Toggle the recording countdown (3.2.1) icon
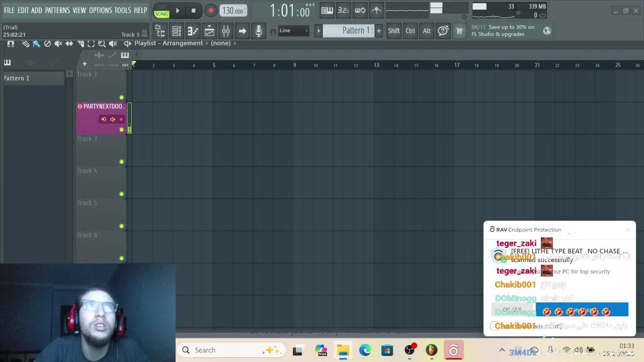 343,10
